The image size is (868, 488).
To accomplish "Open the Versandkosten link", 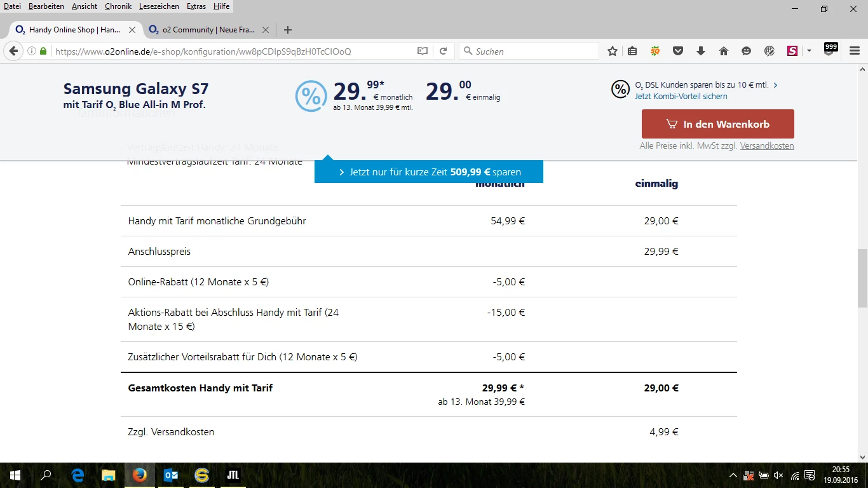I will coord(767,146).
